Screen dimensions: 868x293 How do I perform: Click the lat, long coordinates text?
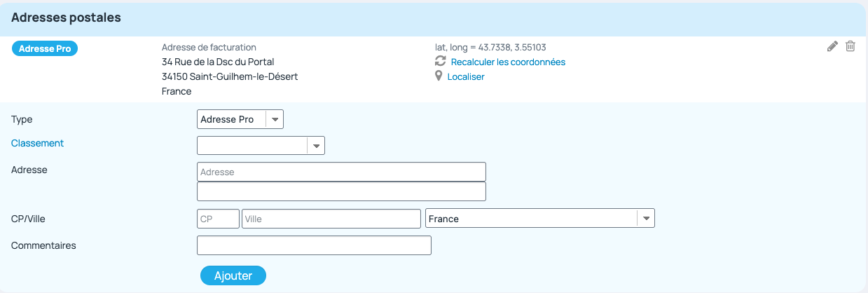click(490, 47)
